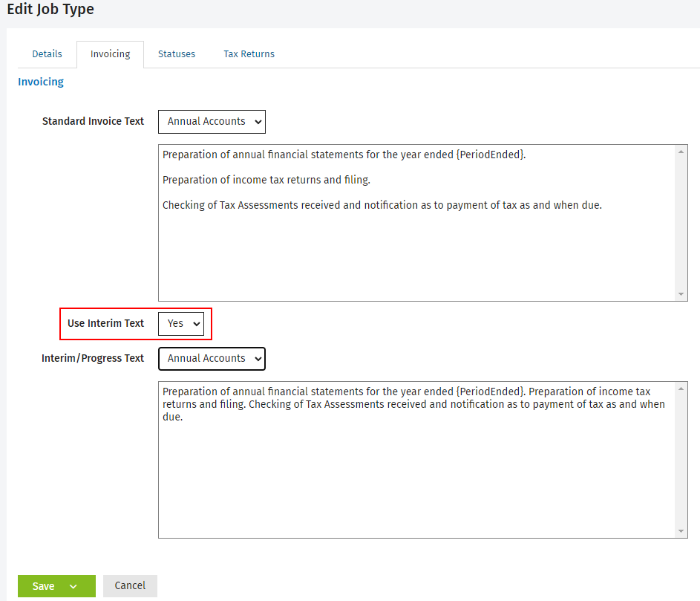Click the Cancel button
This screenshot has width=700, height=601.
pos(130,585)
